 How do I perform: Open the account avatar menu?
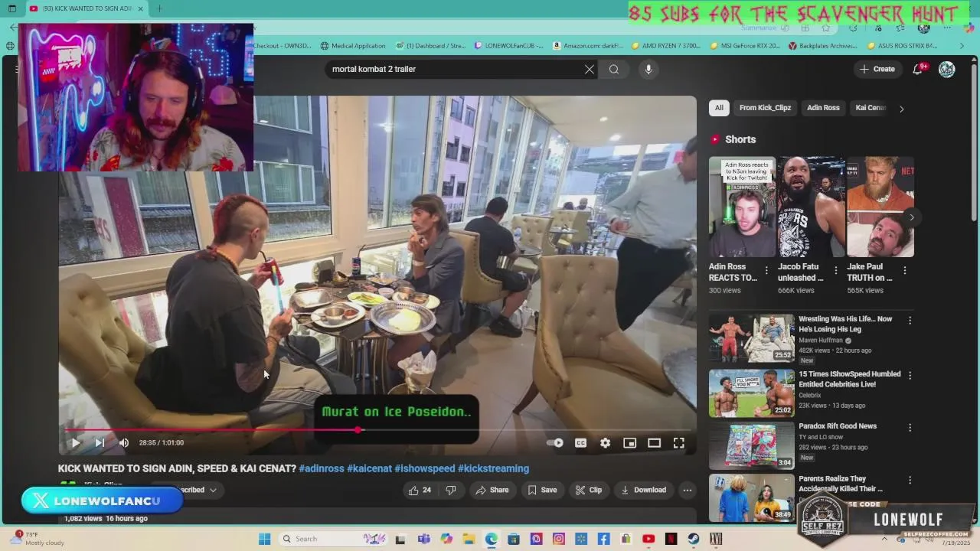coord(947,69)
